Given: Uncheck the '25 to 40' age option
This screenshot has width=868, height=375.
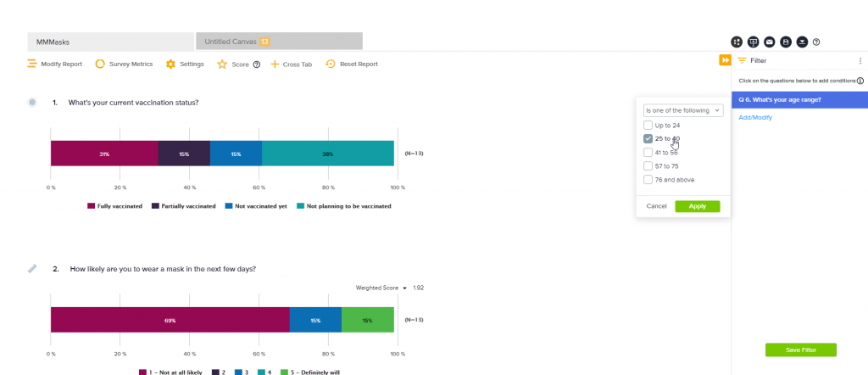Looking at the screenshot, I should click(x=648, y=138).
